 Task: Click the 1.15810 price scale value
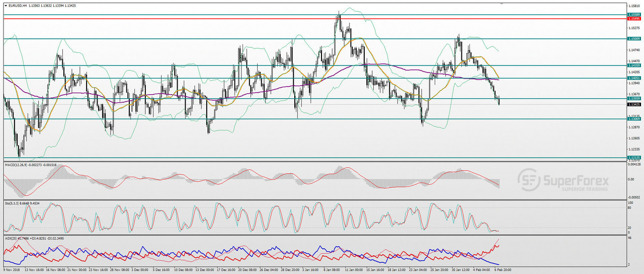tap(634, 6)
